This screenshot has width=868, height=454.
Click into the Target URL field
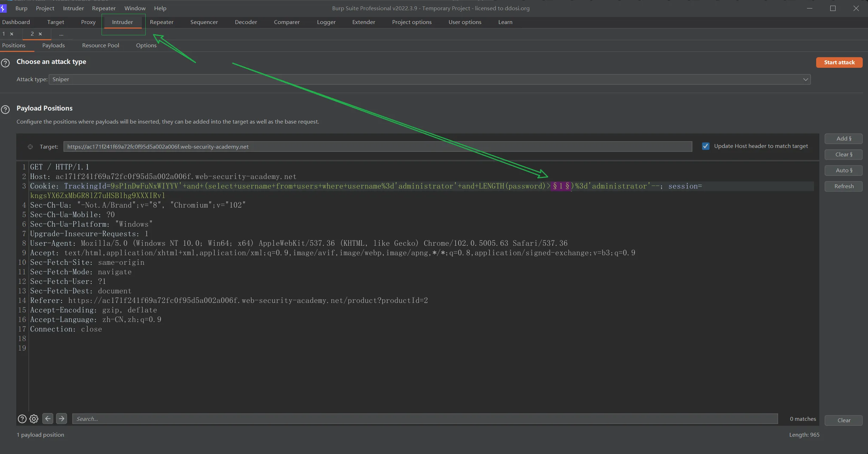pos(377,147)
